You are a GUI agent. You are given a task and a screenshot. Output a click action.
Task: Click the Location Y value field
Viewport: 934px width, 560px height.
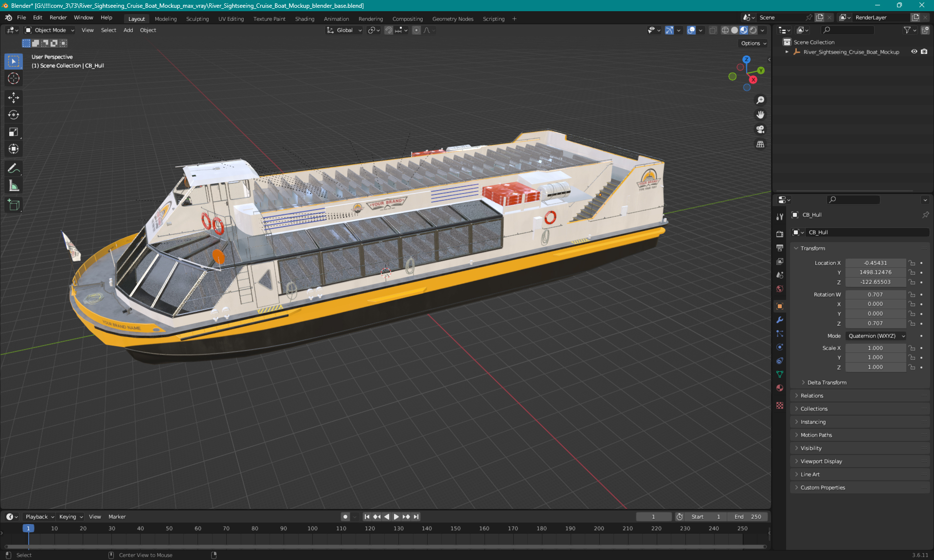[876, 272]
